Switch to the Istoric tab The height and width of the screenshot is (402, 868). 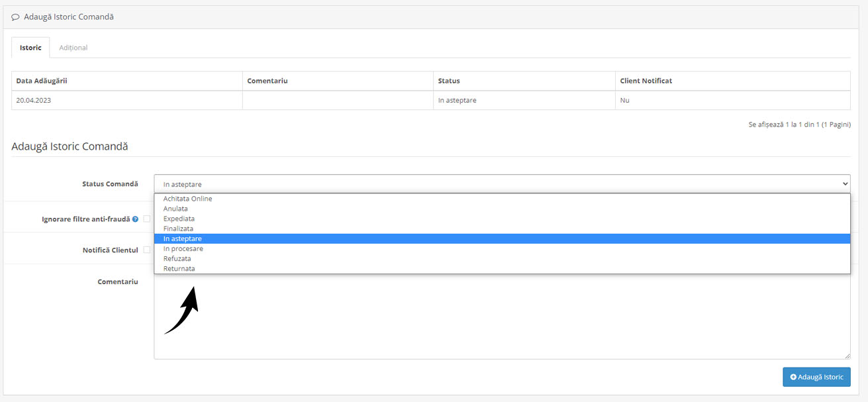(x=30, y=48)
